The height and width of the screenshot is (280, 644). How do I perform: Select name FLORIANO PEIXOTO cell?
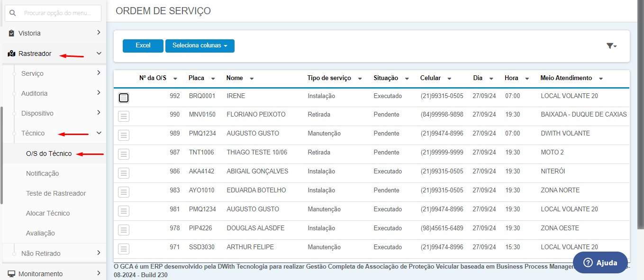coord(256,114)
